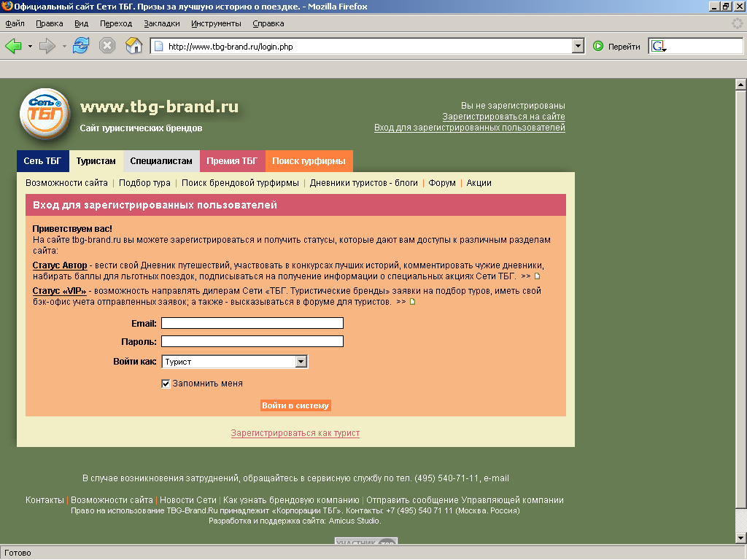Click the Сеть ТБГ round logo
Screen dimensions: 747x560
tap(44, 114)
